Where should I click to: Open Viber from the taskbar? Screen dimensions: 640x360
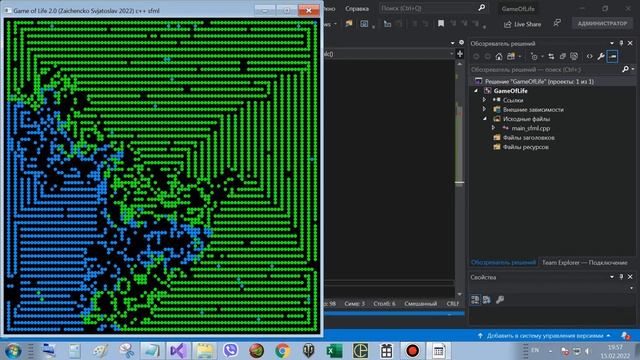[230, 351]
